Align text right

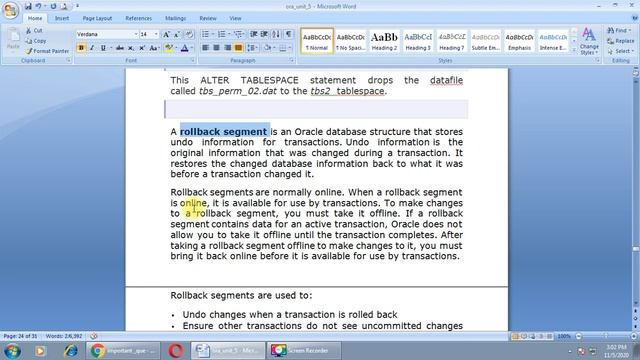(227, 48)
